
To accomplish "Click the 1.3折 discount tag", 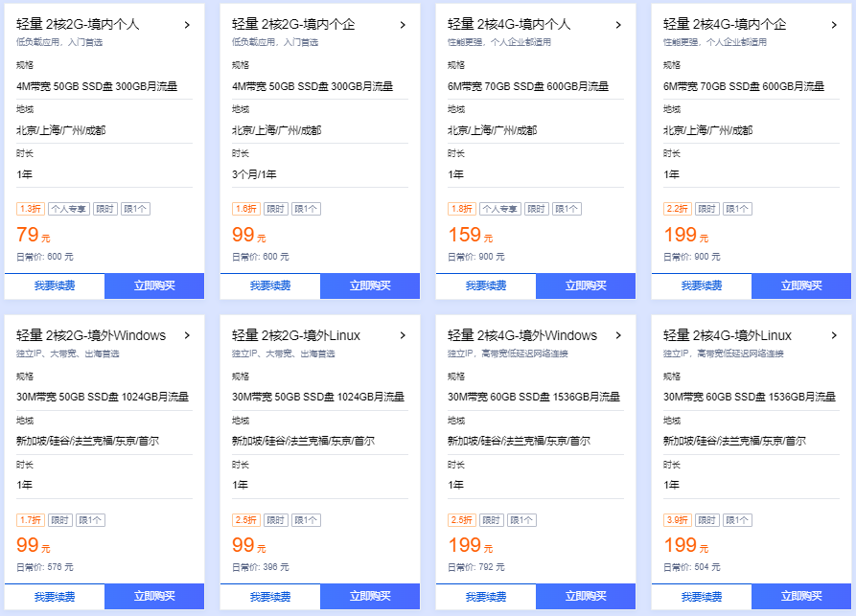I will click(x=31, y=209).
